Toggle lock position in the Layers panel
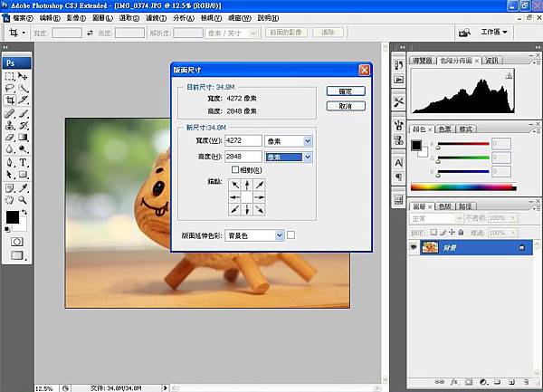The image size is (543, 392). (452, 232)
